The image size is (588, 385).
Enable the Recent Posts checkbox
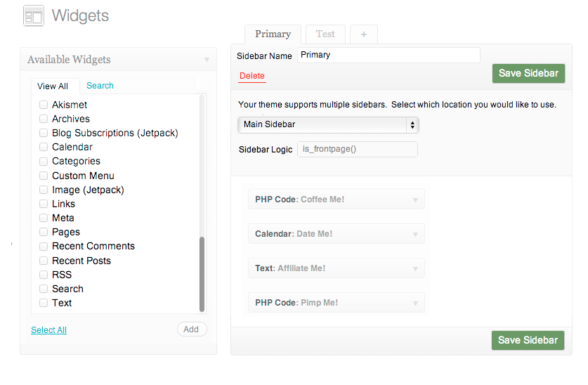point(44,261)
